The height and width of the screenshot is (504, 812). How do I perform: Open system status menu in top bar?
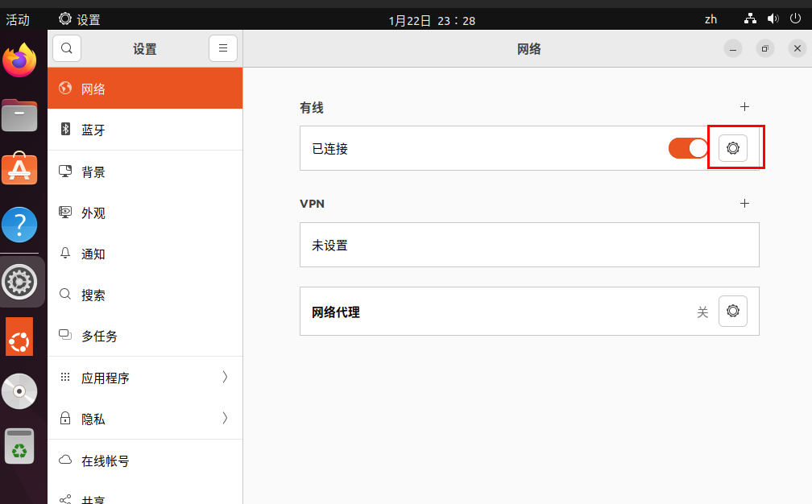(x=773, y=19)
